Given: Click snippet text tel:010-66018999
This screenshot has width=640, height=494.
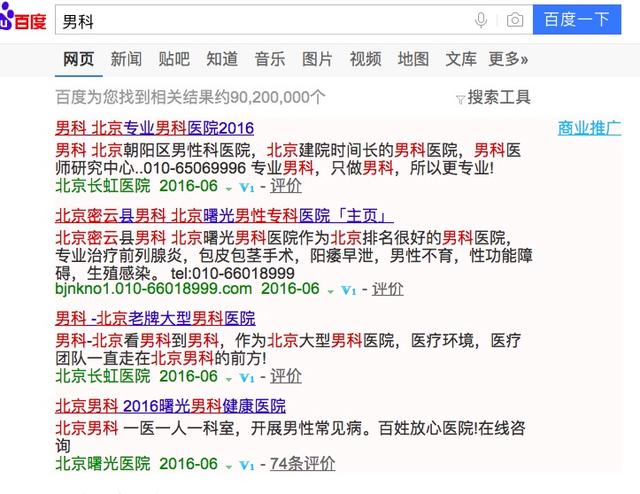Looking at the screenshot, I should coord(233,273).
